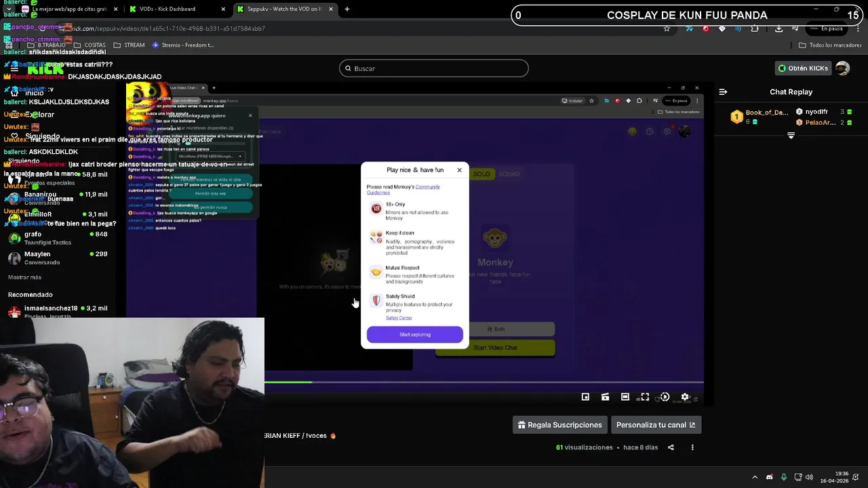Click the Personaliza tu canal button

click(x=656, y=425)
